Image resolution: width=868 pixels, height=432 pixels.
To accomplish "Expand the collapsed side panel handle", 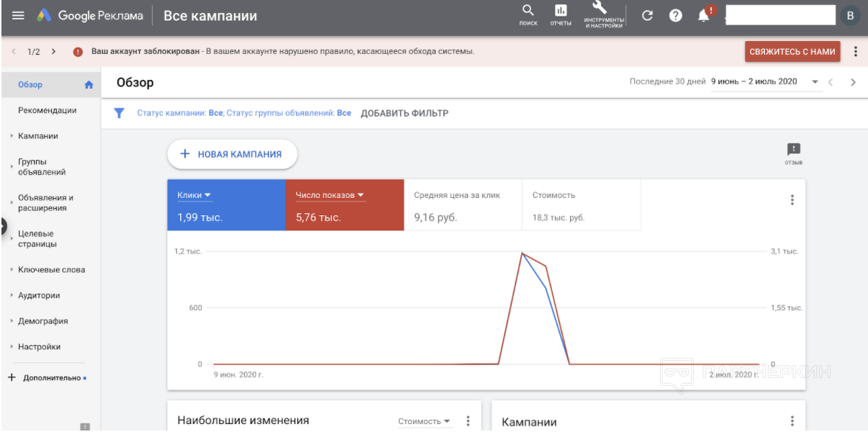I will (x=3, y=225).
